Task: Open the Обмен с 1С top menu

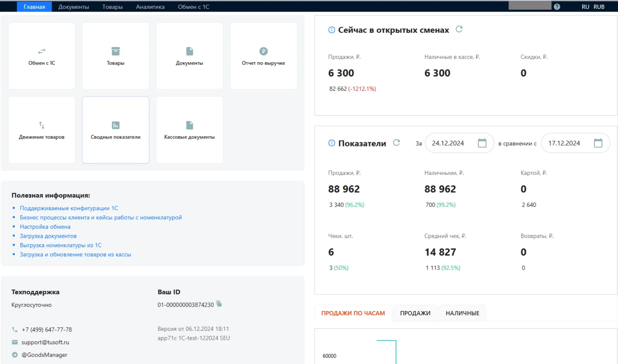Action: click(193, 7)
